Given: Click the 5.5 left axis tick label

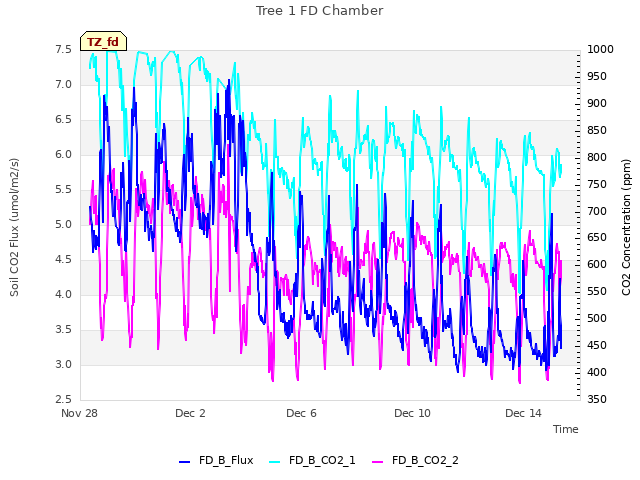Looking at the screenshot, I should click(63, 189).
